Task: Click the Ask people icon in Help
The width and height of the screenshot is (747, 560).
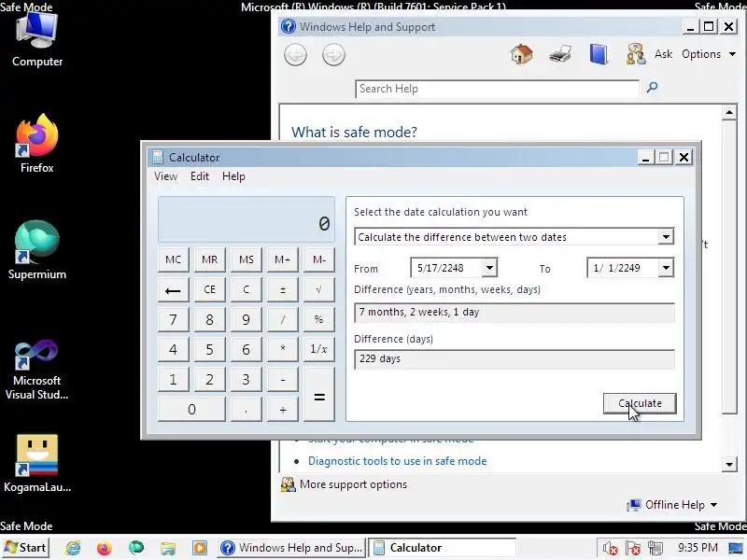Action: (636, 54)
